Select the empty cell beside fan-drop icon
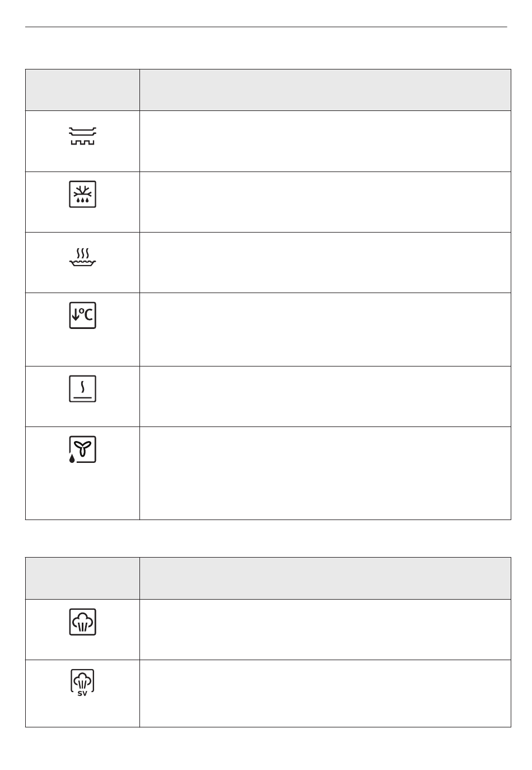 (x=325, y=473)
